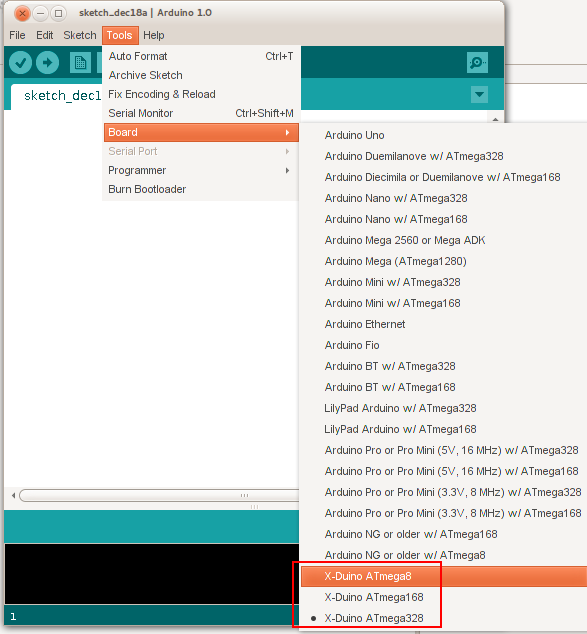Choose Auto Format from Tools menu
Screen dimensions: 587x634
[201, 56]
